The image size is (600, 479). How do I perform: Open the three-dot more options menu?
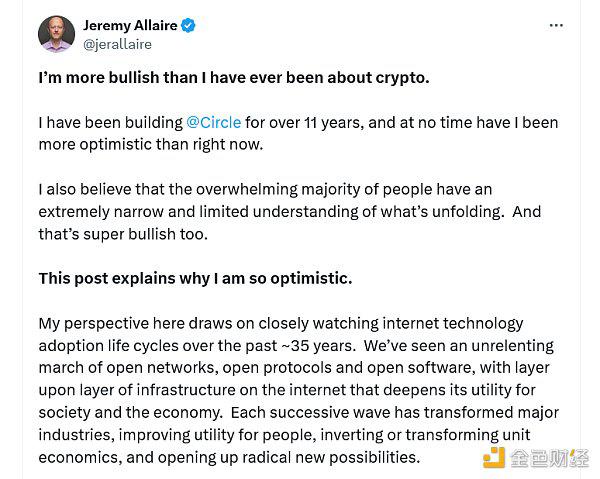[x=556, y=25]
